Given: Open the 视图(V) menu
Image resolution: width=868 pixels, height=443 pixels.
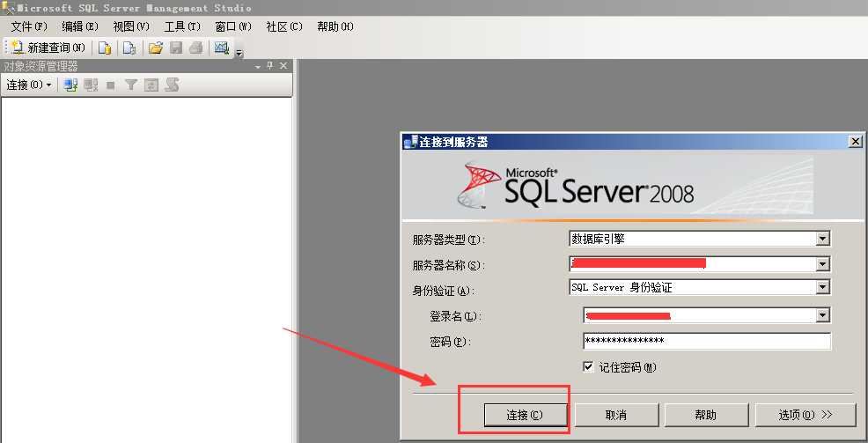Looking at the screenshot, I should (131, 26).
